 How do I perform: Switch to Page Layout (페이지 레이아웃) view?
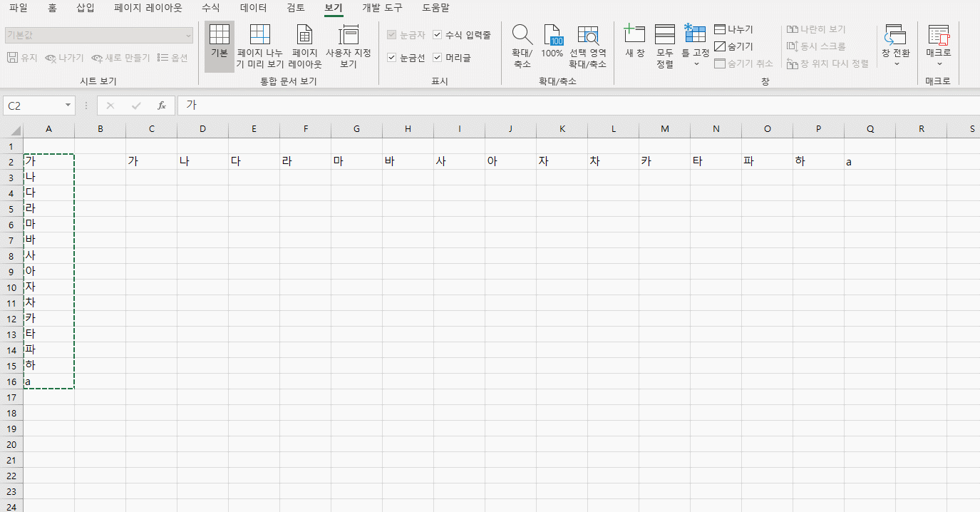coord(305,46)
